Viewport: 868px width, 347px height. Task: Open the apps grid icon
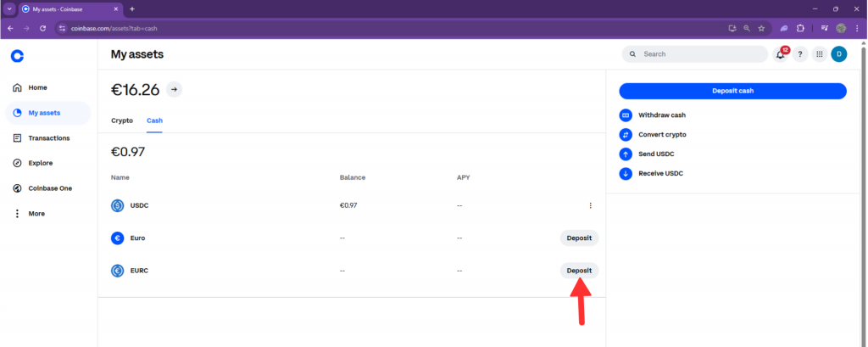[x=820, y=54]
